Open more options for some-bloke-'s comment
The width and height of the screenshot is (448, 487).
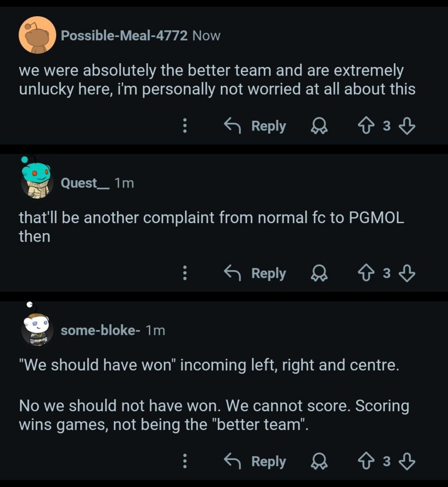click(185, 461)
